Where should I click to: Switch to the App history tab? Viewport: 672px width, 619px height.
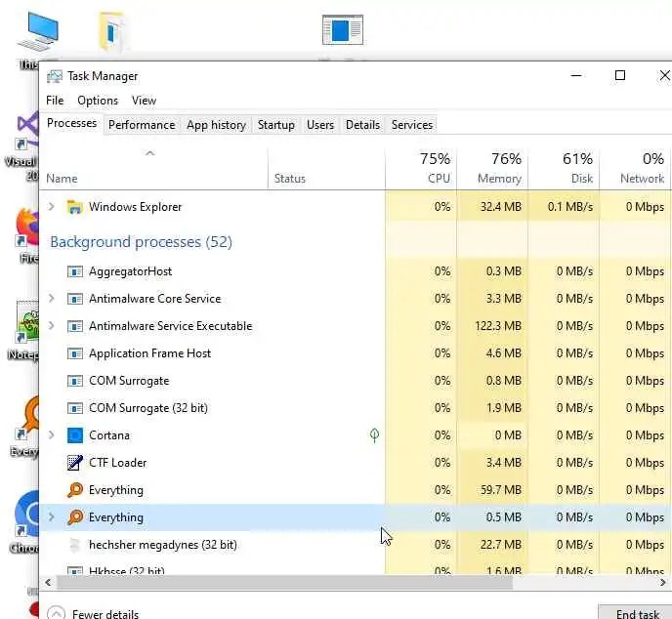pyautogui.click(x=217, y=125)
